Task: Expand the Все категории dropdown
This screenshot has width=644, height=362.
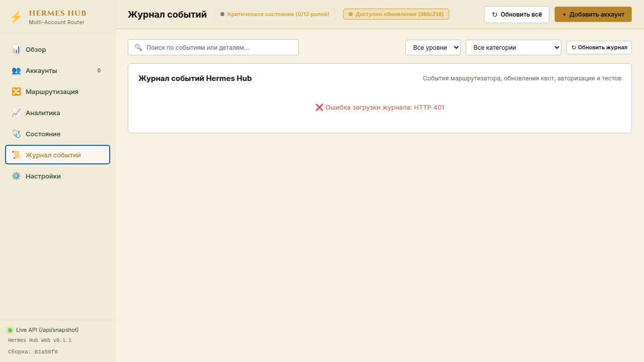Action: tap(514, 47)
